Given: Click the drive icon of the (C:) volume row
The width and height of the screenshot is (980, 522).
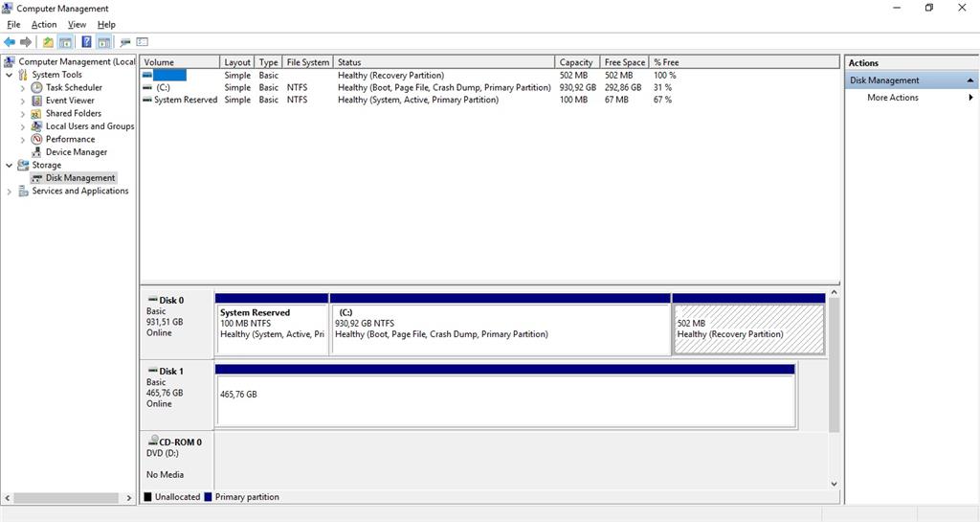Looking at the screenshot, I should 146,87.
